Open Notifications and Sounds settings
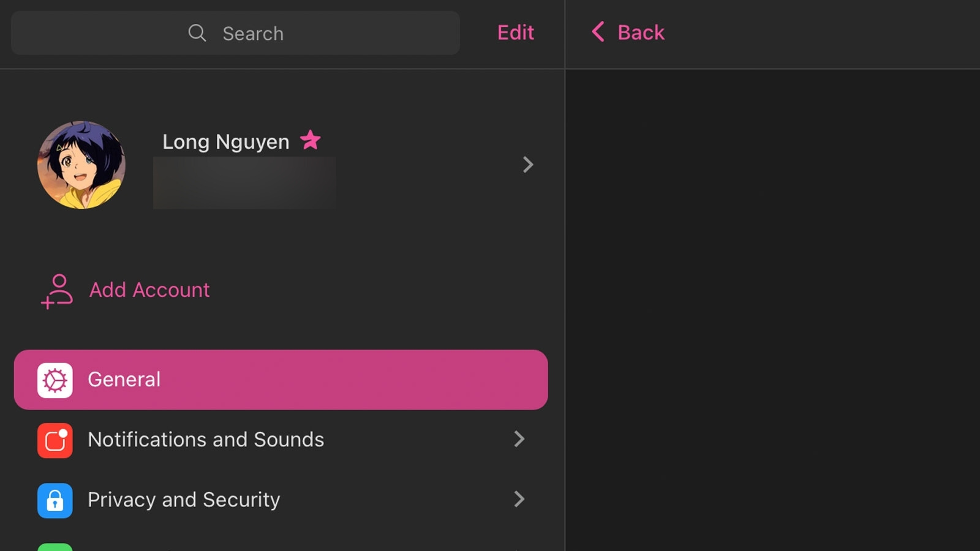The image size is (980, 551). tap(281, 440)
